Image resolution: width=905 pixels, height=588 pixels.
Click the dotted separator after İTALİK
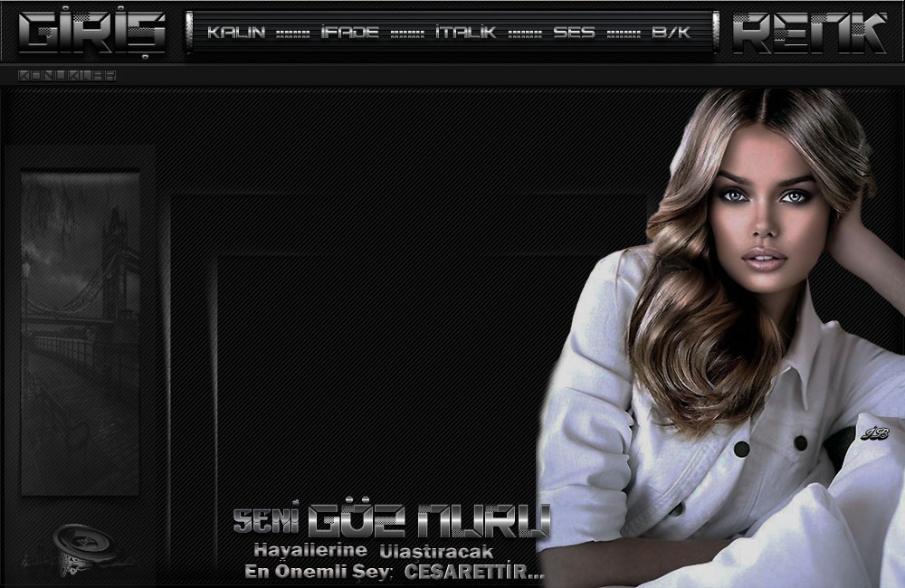coord(525,33)
